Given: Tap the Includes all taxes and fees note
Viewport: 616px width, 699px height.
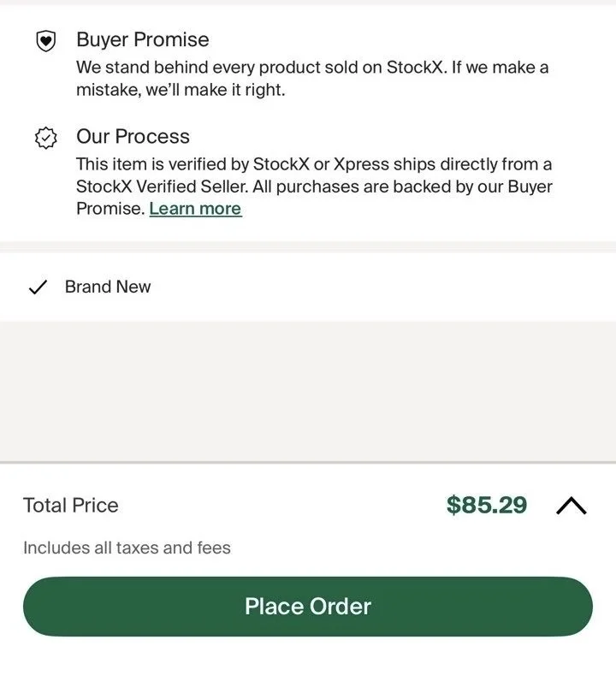Looking at the screenshot, I should tap(127, 548).
